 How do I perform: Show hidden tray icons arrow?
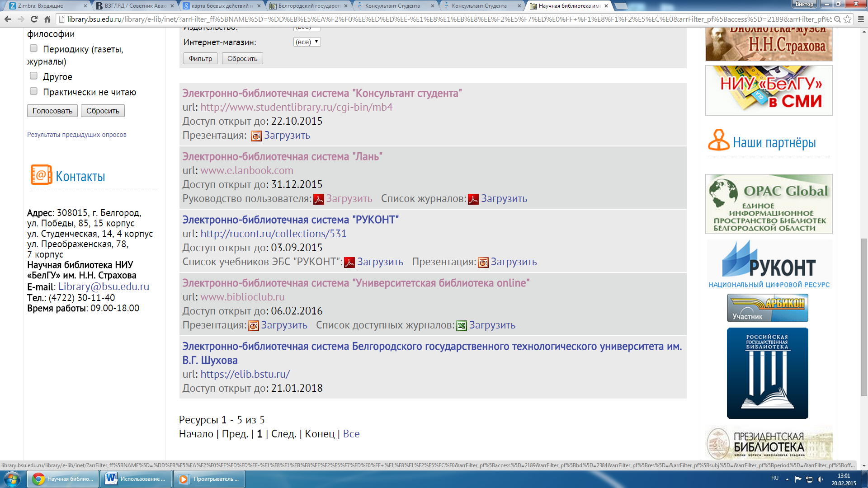pyautogui.click(x=787, y=479)
